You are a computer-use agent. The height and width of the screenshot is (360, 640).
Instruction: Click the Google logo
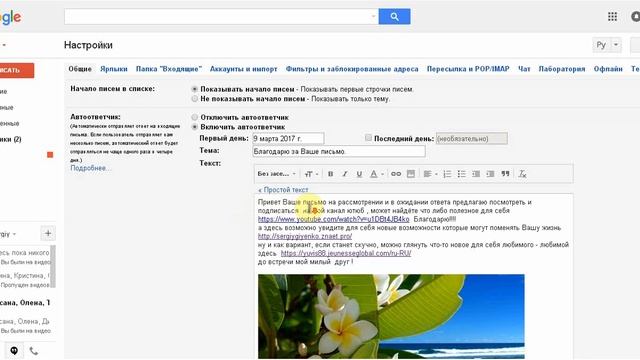point(11,17)
